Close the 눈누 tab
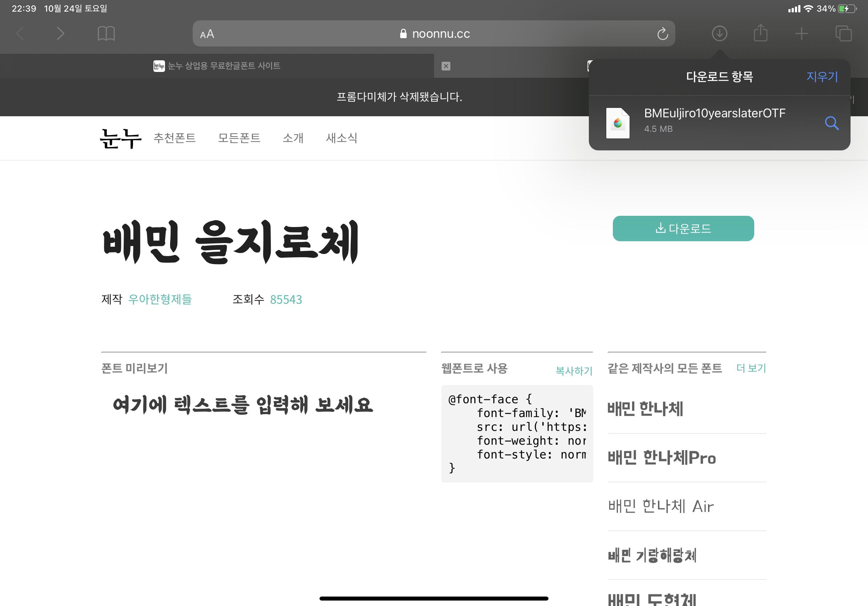Screen dimensions: 868x606 tap(446, 66)
